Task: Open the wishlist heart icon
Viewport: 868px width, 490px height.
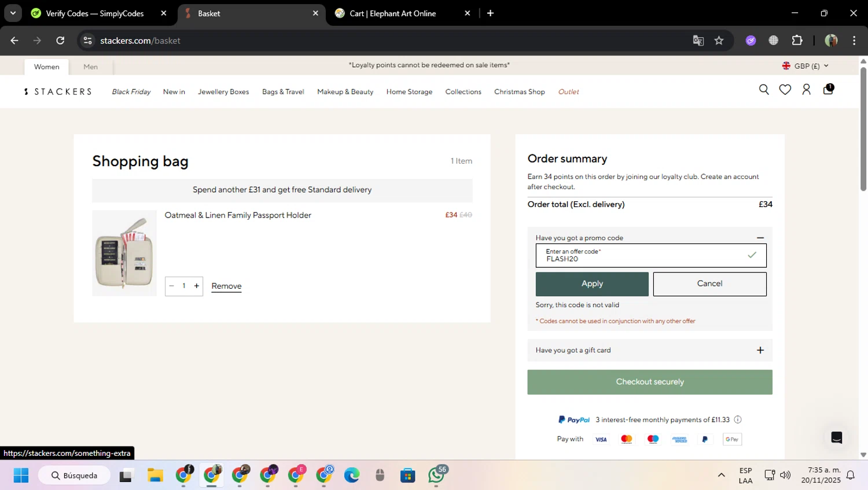Action: (785, 90)
